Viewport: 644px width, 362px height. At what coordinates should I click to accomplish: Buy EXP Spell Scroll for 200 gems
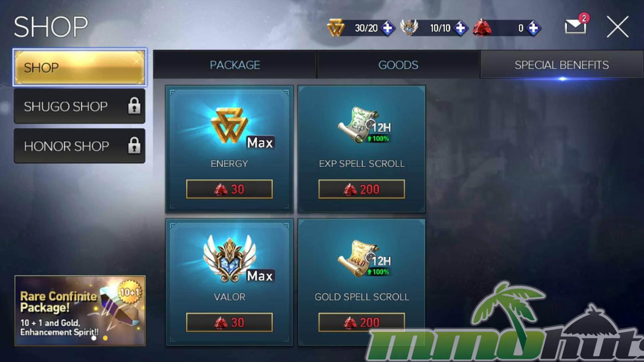(362, 189)
